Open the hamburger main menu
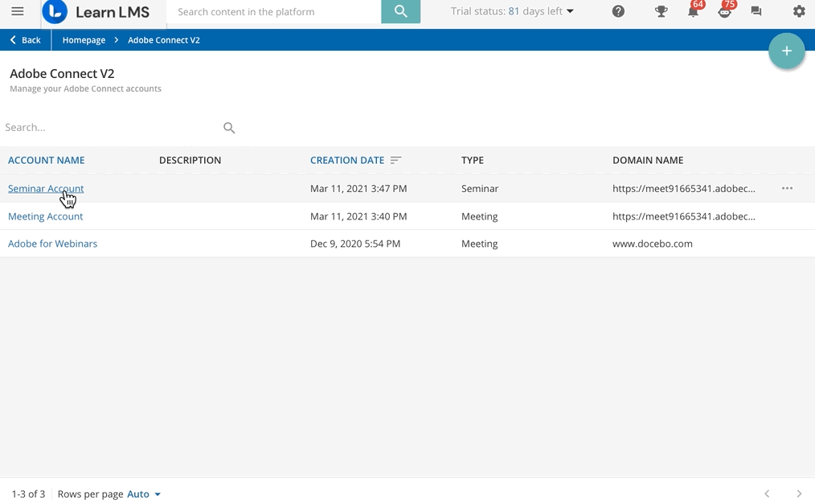The height and width of the screenshot is (504, 815). 18,11
